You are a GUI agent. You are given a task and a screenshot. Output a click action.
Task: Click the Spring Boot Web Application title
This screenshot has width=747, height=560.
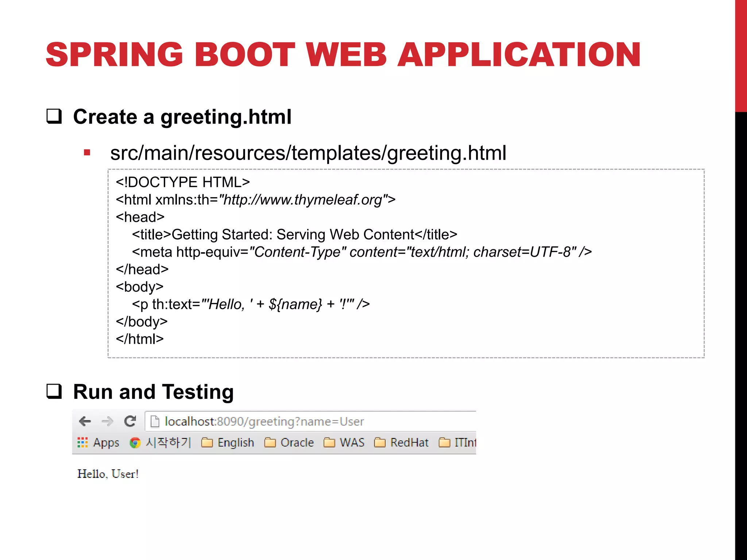tap(343, 55)
